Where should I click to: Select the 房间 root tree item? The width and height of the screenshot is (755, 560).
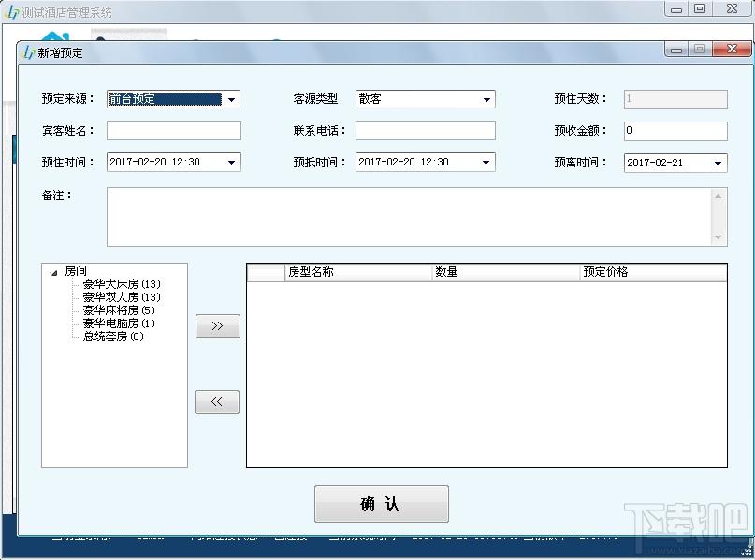pyautogui.click(x=76, y=271)
